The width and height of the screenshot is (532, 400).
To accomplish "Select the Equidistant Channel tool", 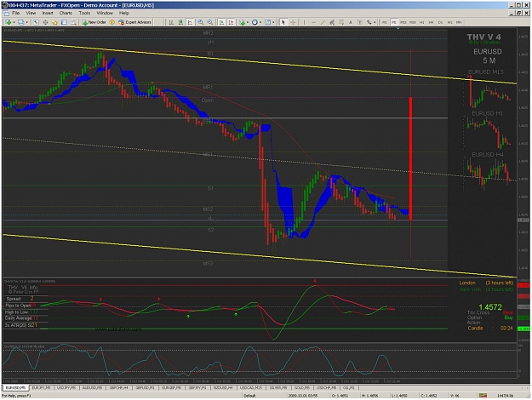I will 332,22.
